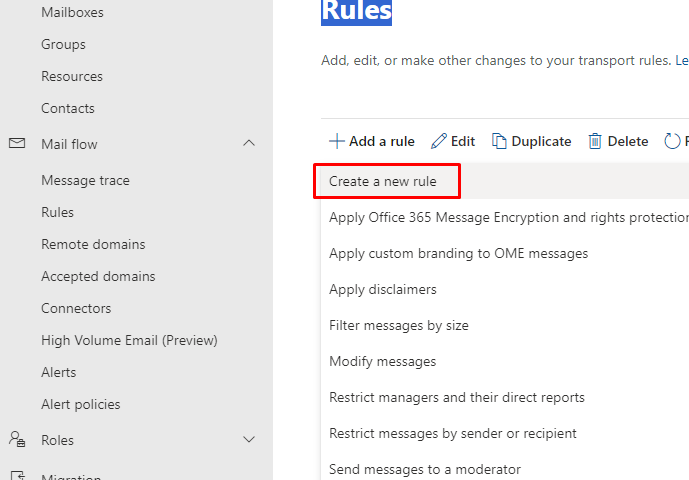Click the circular refresh icon

pos(672,142)
